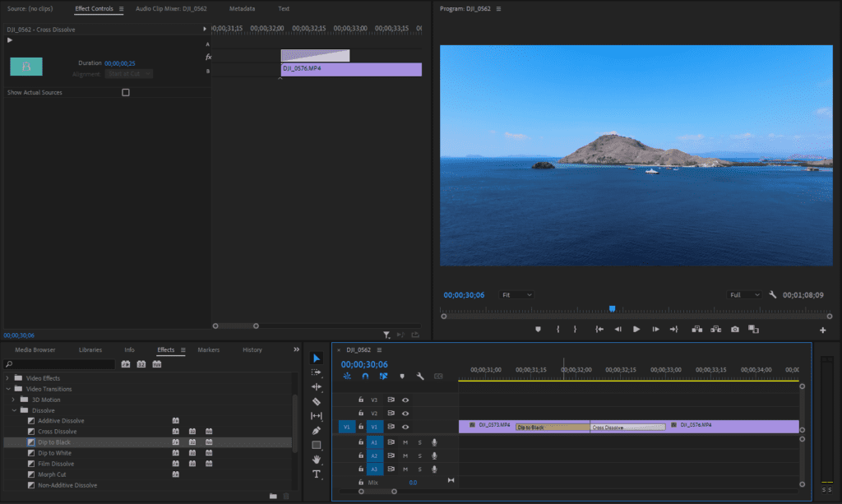Choose the Type tool
842x504 pixels.
[317, 474]
